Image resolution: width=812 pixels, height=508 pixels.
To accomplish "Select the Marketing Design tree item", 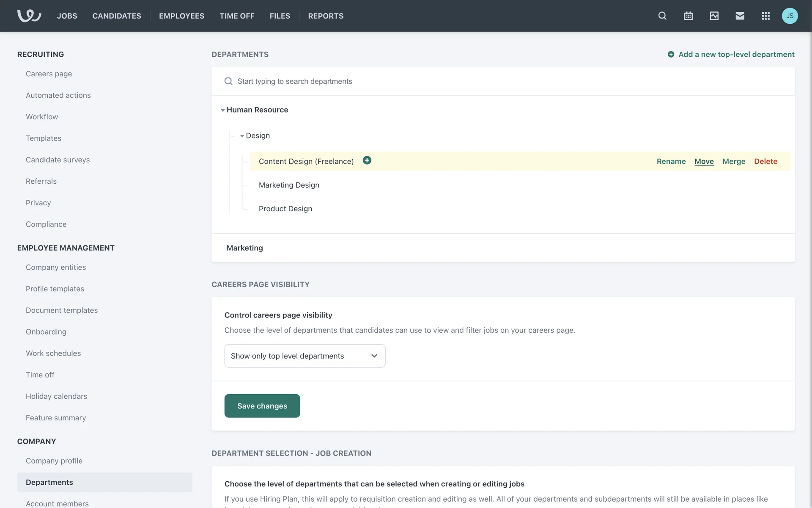I will [289, 185].
